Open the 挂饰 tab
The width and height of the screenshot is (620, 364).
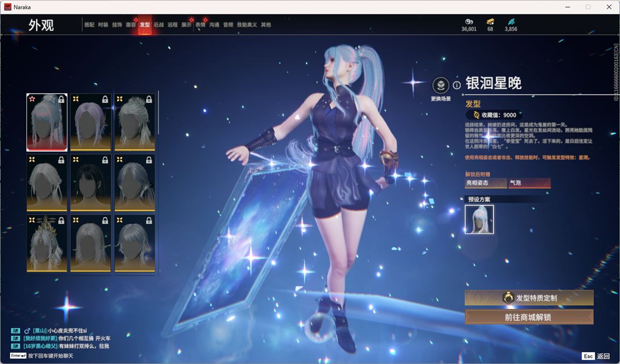[x=117, y=25]
